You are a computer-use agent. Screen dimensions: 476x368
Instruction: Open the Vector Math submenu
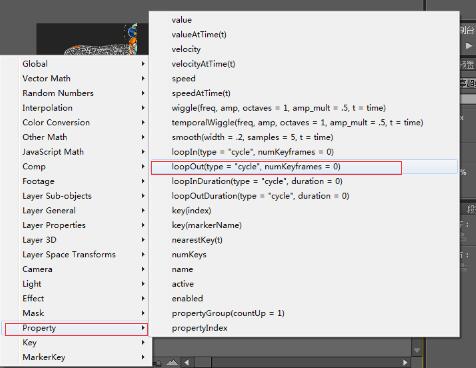76,78
